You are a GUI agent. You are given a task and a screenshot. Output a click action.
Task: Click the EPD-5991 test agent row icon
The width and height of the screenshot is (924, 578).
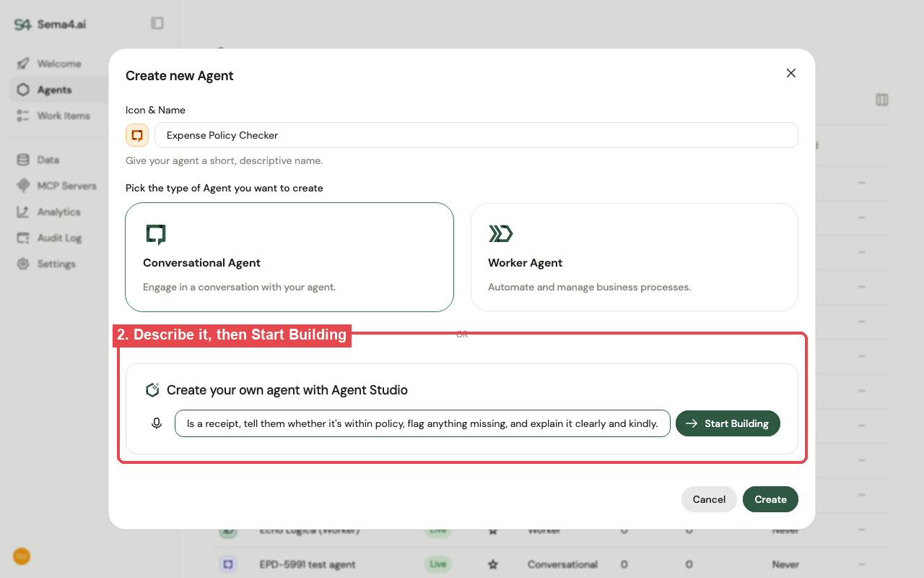coord(228,564)
